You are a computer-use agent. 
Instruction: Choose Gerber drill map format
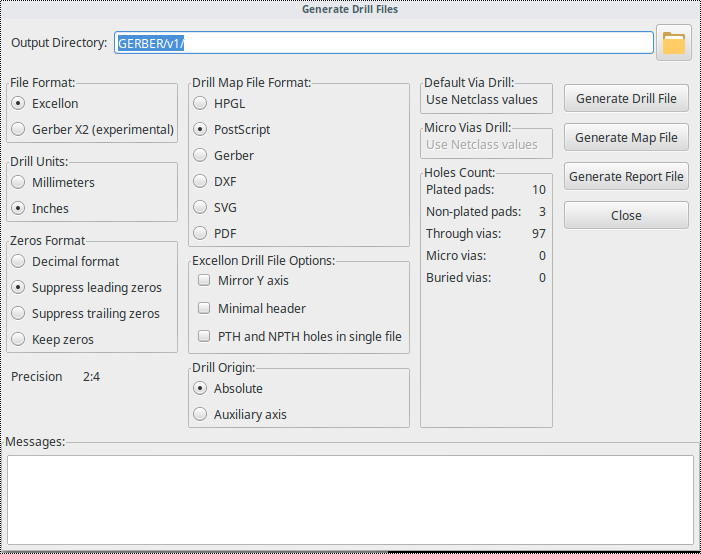pos(201,155)
